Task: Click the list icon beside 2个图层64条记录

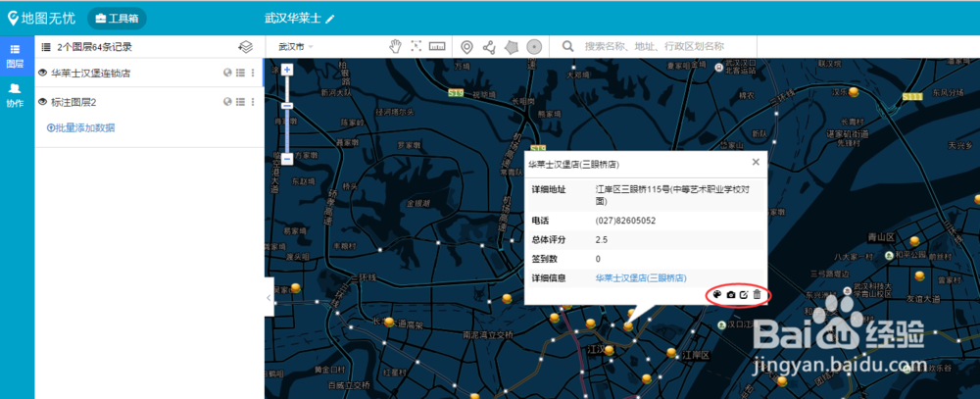Action: point(46,47)
